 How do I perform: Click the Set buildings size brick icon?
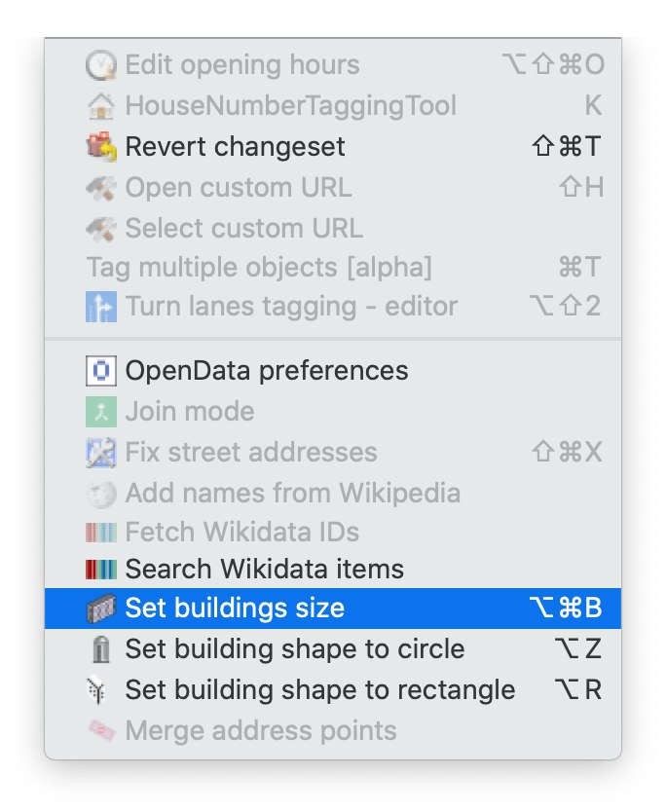point(101,608)
